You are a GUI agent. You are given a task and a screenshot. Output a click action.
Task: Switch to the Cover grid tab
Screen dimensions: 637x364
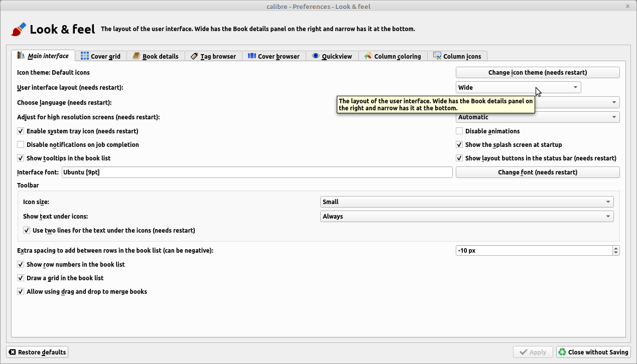tap(100, 56)
